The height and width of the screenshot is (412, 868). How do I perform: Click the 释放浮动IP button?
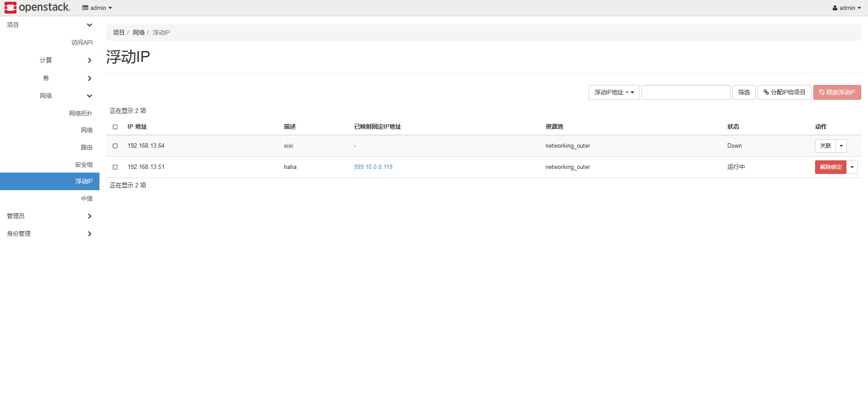pyautogui.click(x=837, y=92)
